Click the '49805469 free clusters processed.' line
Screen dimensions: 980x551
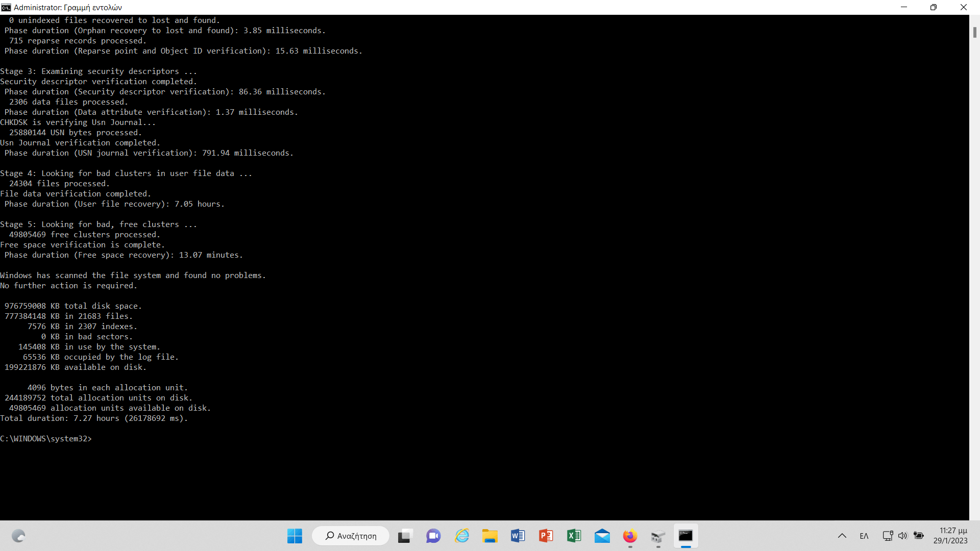click(x=85, y=235)
